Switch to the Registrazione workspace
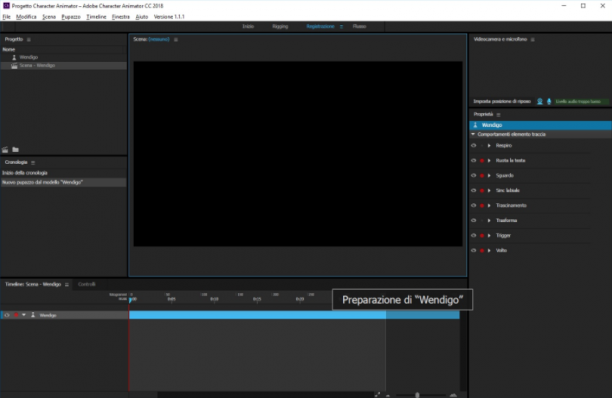Screen dimensions: 612x398 click(x=320, y=27)
